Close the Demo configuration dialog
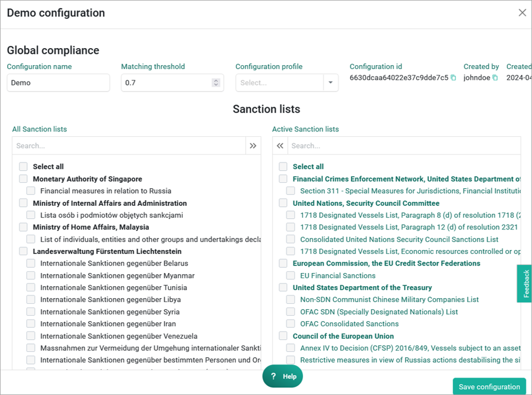This screenshot has width=532, height=395. pos(522,13)
